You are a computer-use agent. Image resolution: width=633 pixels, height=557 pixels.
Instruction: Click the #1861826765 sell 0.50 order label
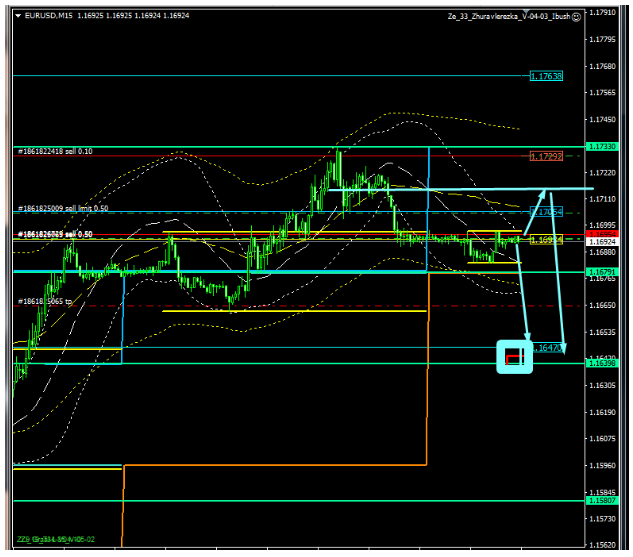(56, 234)
